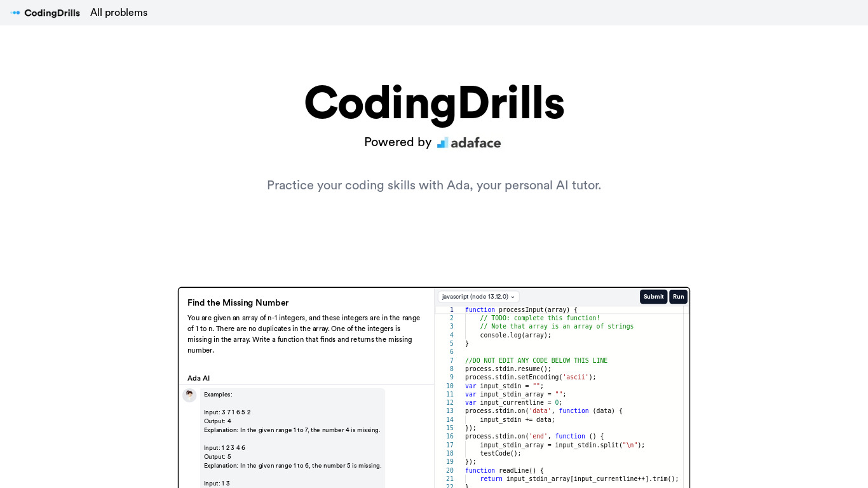Open the javascript (node 13.12.0) language dropdown
This screenshot has height=488, width=868.
pos(478,297)
